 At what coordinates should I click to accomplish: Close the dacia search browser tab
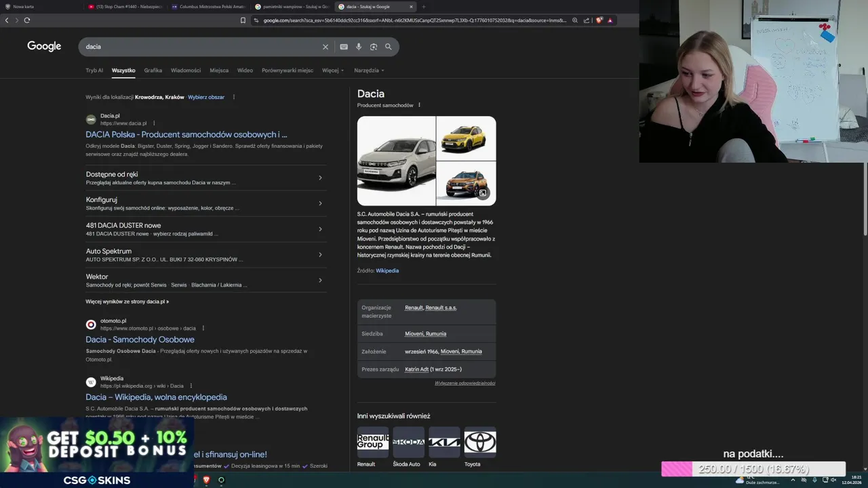coord(411,7)
